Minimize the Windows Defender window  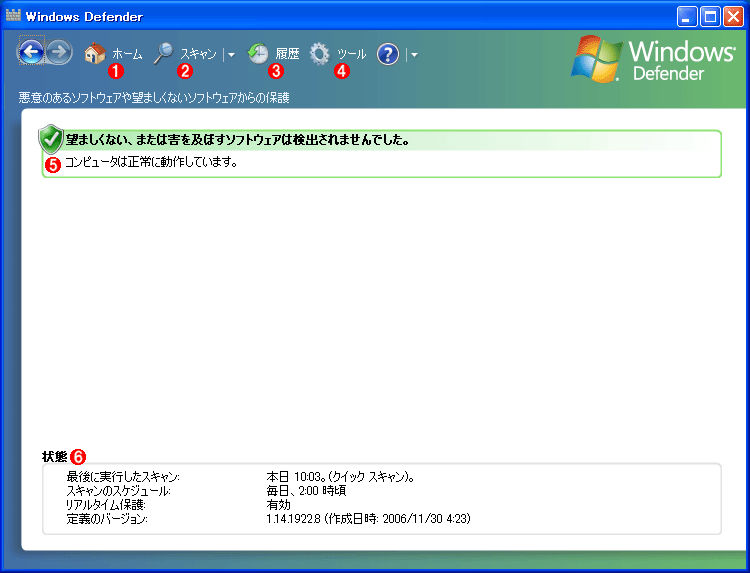687,17
